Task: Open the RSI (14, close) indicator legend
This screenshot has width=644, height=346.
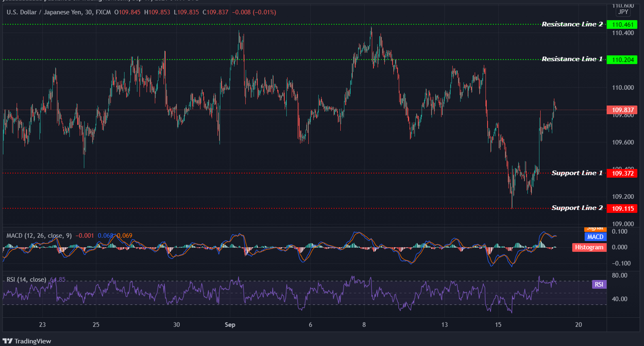Action: [x=26, y=280]
